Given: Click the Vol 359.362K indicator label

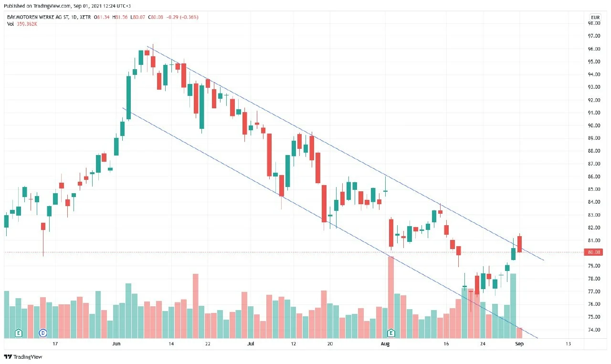Looking at the screenshot, I should pos(22,24).
